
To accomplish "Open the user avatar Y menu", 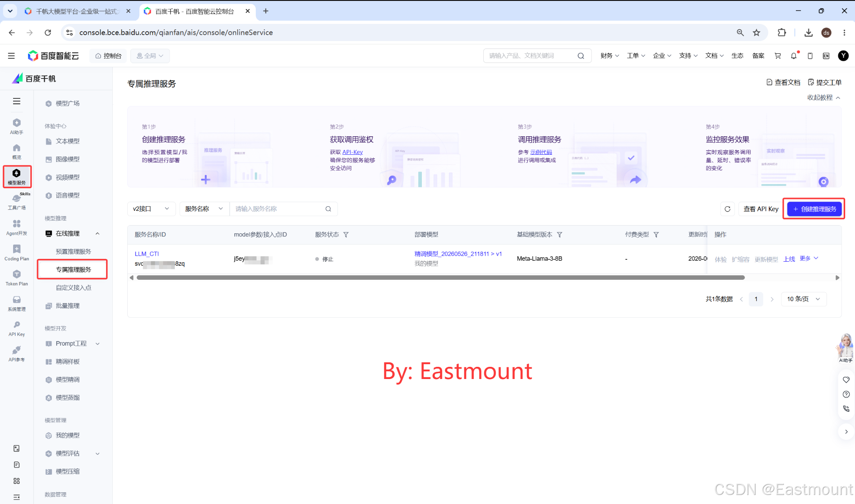I will [843, 55].
